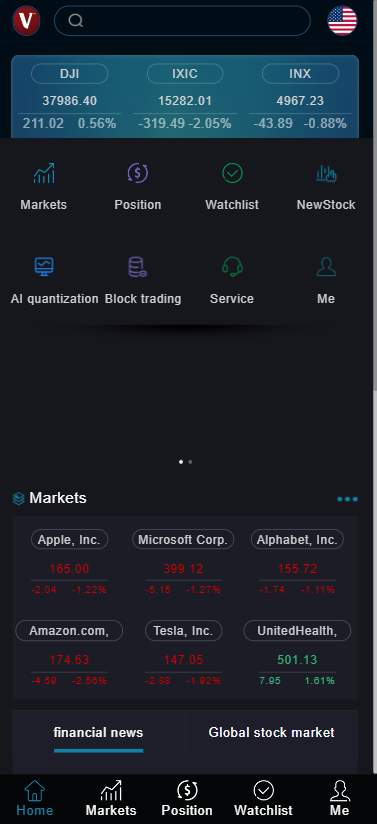Switch to Global stock market tab
The height and width of the screenshot is (824, 377).
pyautogui.click(x=271, y=733)
